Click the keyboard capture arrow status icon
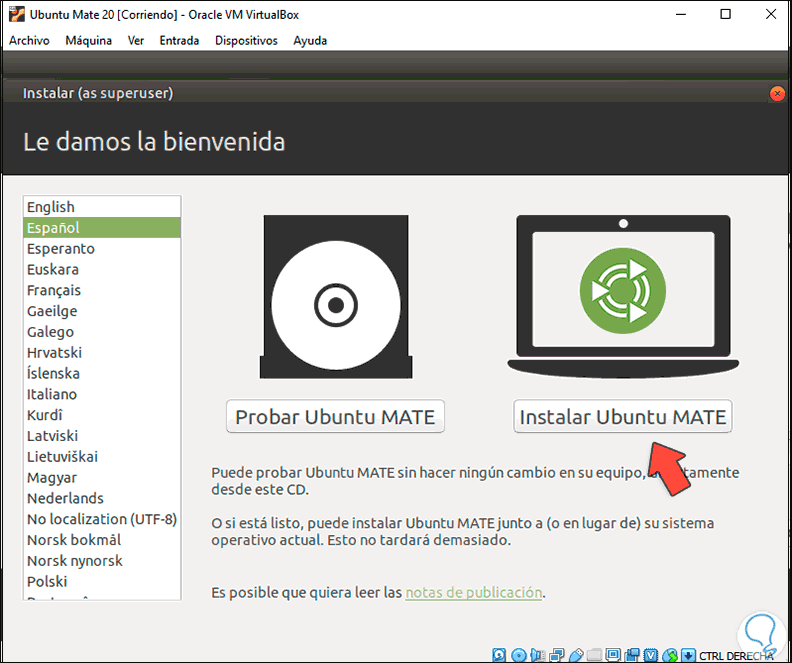The height and width of the screenshot is (663, 792). 688,655
